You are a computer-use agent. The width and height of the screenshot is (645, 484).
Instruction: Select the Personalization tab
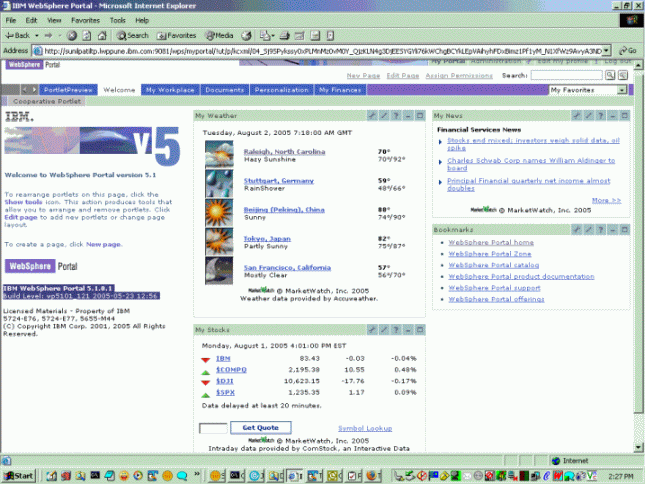[281, 90]
